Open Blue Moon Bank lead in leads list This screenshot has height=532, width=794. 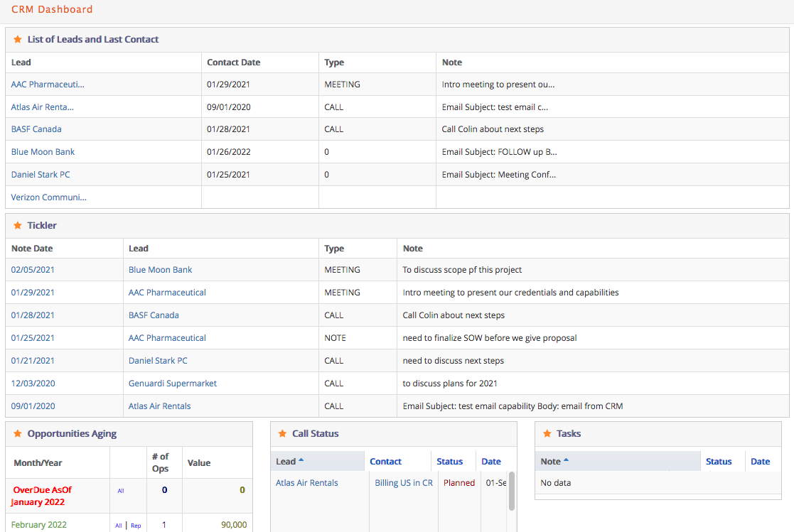click(x=43, y=152)
